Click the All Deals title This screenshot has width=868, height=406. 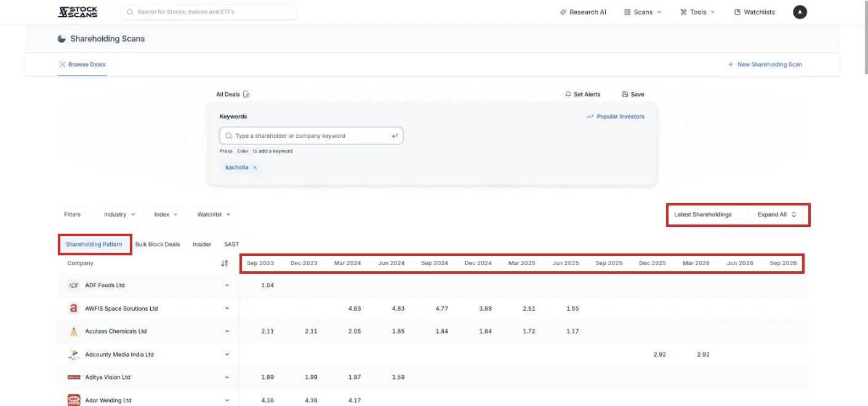click(x=228, y=94)
